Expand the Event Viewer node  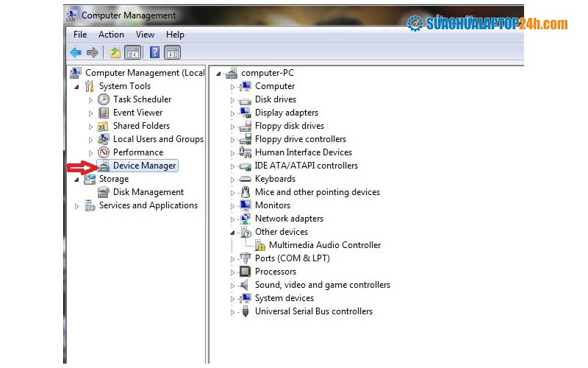point(90,113)
